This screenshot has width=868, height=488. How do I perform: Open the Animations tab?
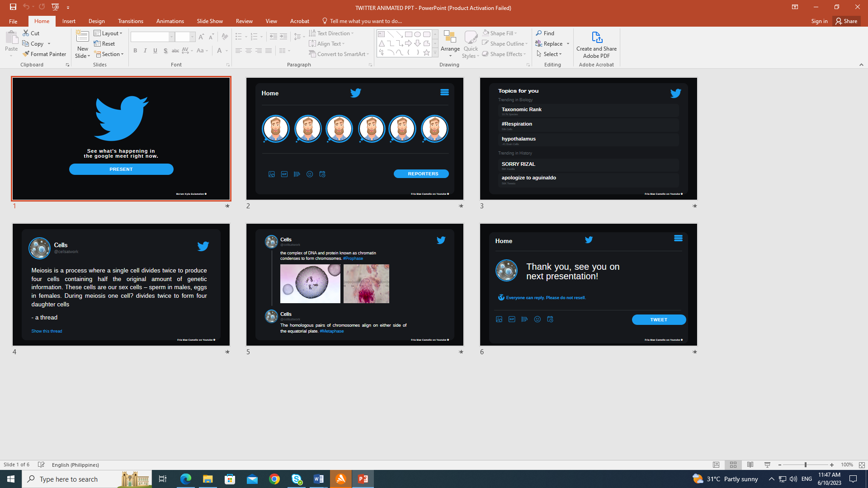pyautogui.click(x=170, y=21)
